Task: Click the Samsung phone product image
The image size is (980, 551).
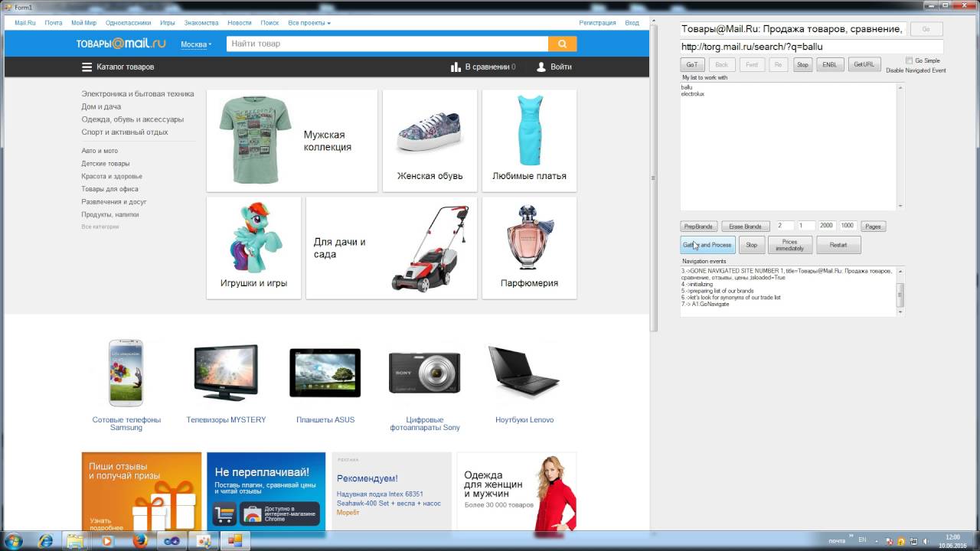Action: pos(126,373)
